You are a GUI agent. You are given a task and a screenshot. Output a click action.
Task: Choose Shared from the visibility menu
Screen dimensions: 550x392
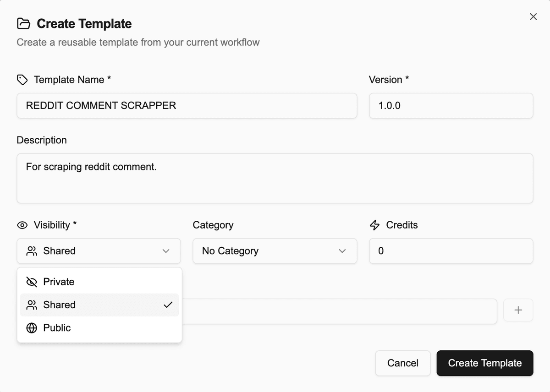pos(59,305)
